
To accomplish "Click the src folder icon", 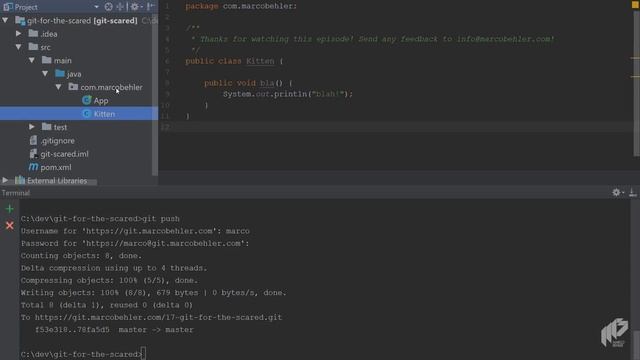I will pos(33,47).
